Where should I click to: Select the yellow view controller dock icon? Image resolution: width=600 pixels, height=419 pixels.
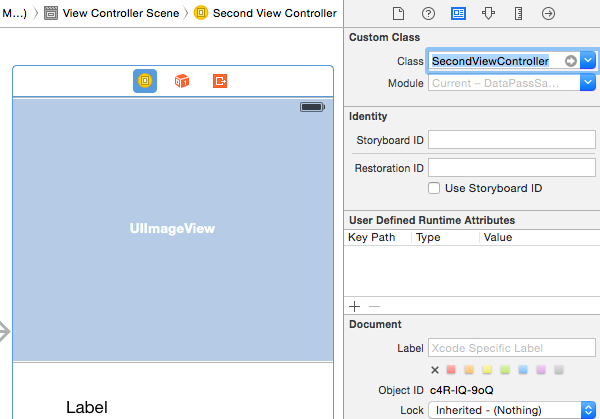point(145,81)
